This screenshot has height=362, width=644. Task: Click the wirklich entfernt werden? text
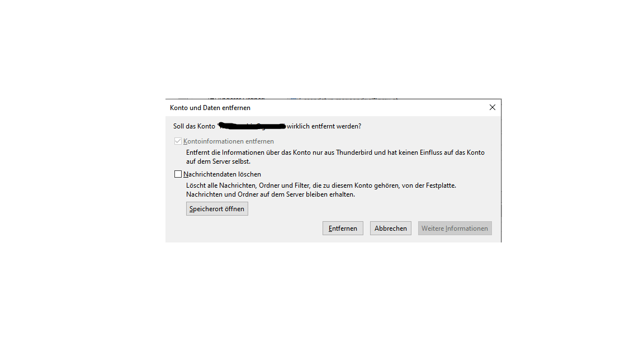[x=324, y=126]
